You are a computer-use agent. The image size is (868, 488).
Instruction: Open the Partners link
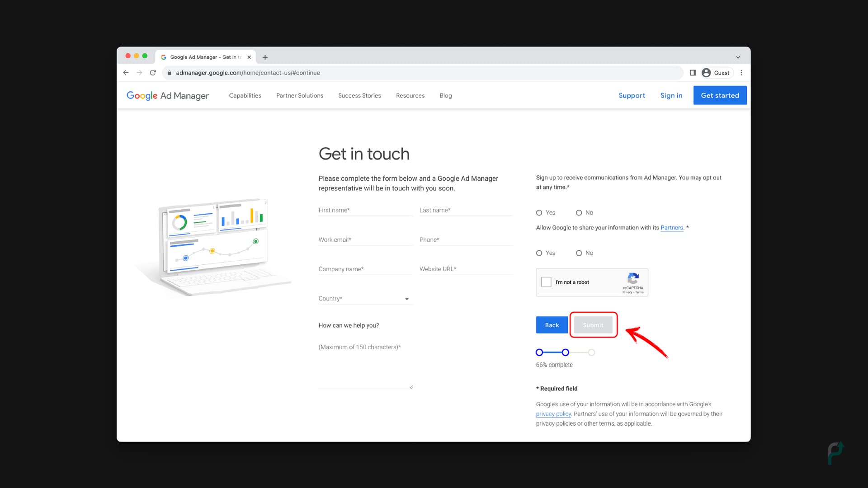coord(672,228)
